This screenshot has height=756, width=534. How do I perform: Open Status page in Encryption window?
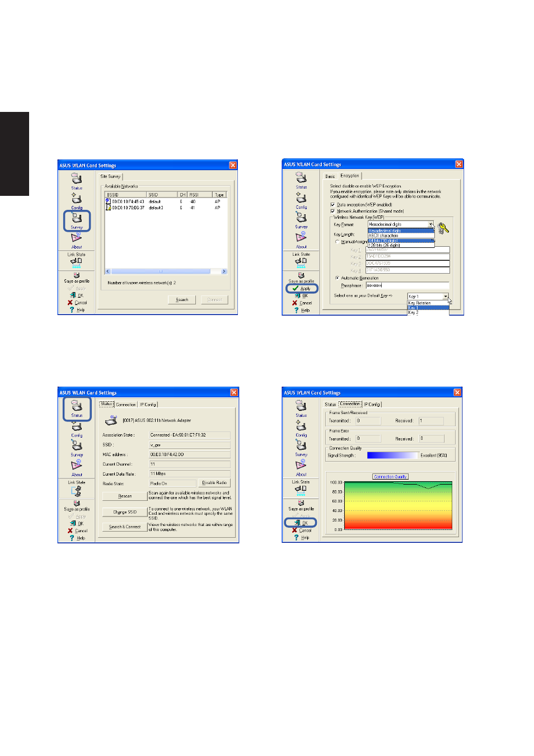301,180
